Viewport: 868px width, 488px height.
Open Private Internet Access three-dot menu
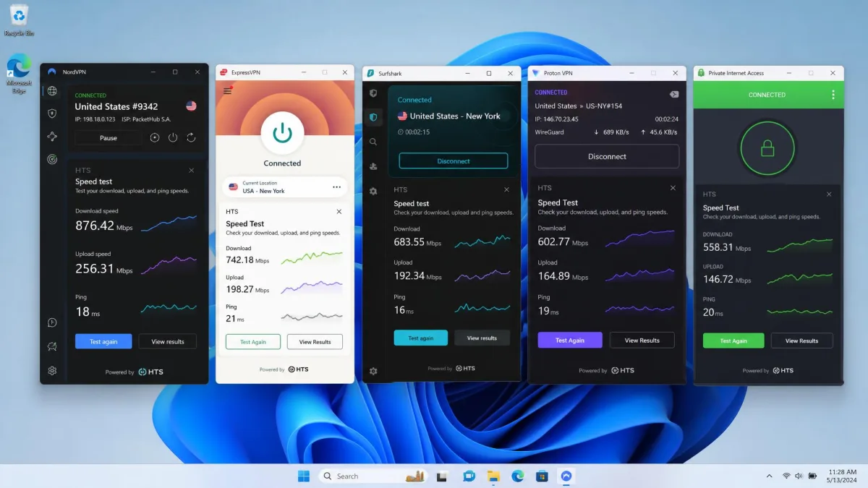coord(833,95)
